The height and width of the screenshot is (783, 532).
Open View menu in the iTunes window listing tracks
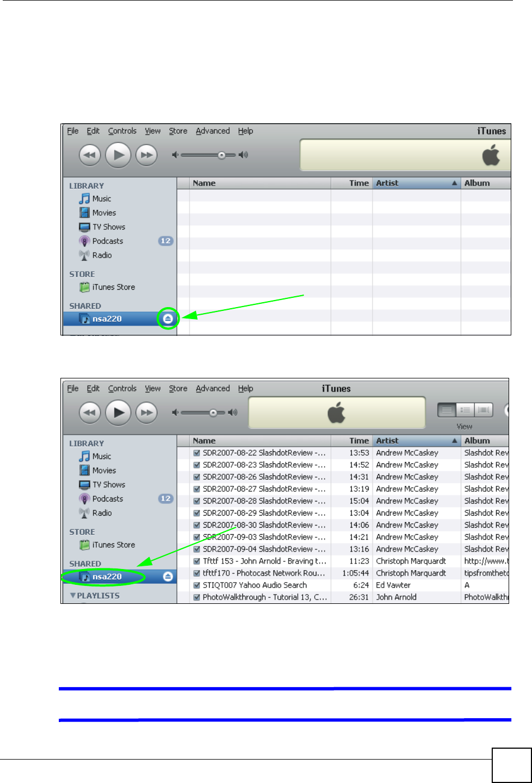click(152, 388)
